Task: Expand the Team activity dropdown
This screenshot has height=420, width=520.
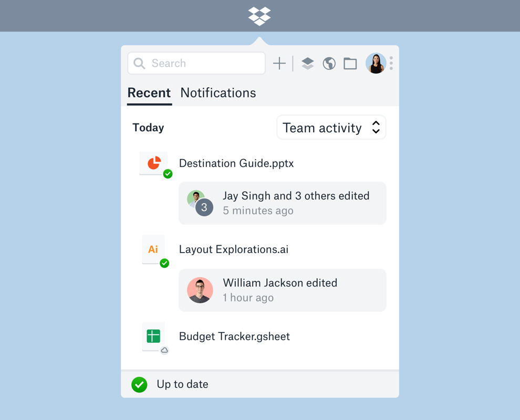Action: click(x=331, y=127)
